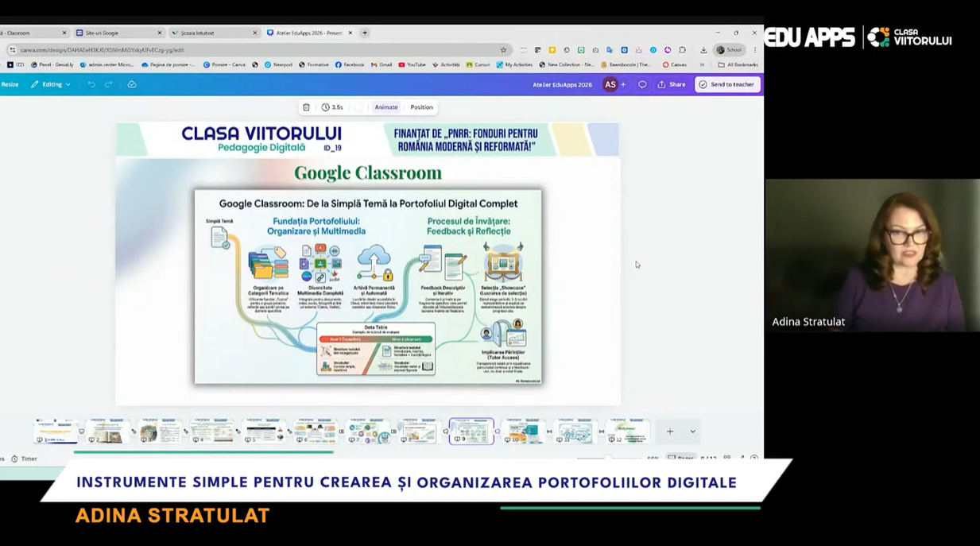
Task: Switch to the Classroom browser tab
Action: pyautogui.click(x=32, y=33)
